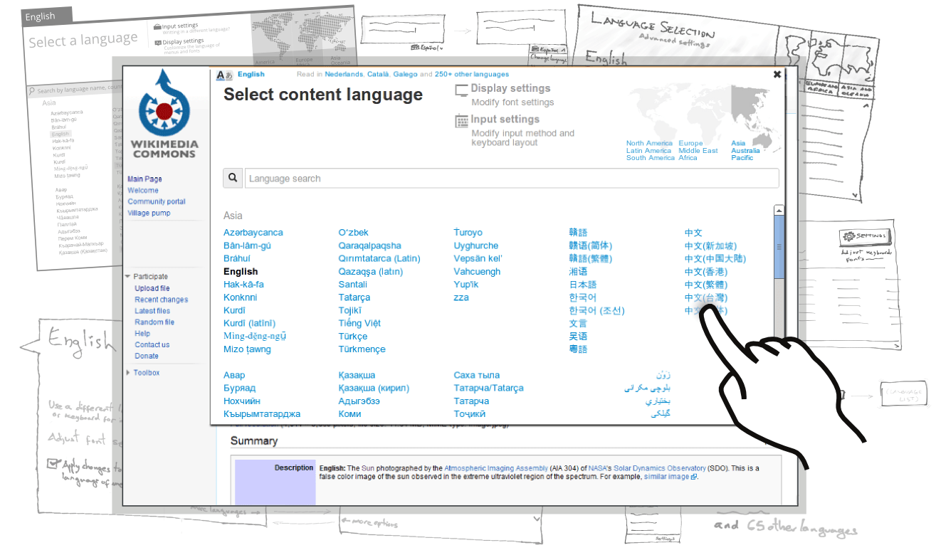Choose Буряад language
Screen dimensions: 936x560
click(239, 388)
